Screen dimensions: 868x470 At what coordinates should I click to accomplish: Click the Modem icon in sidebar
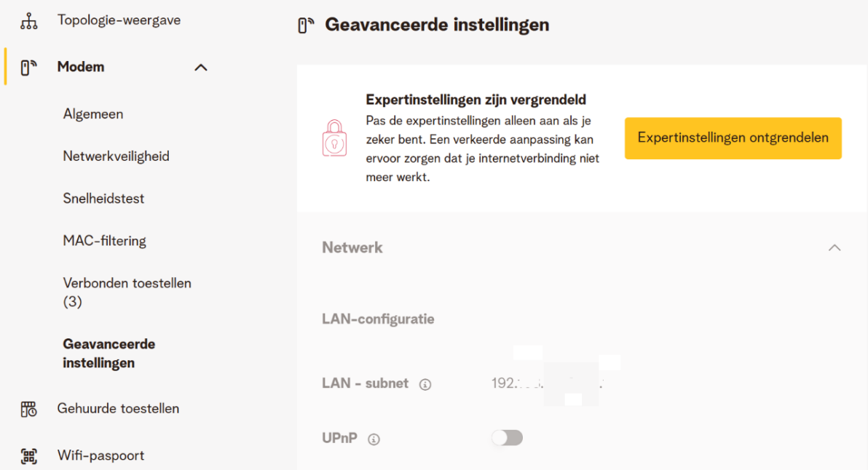[x=28, y=68]
